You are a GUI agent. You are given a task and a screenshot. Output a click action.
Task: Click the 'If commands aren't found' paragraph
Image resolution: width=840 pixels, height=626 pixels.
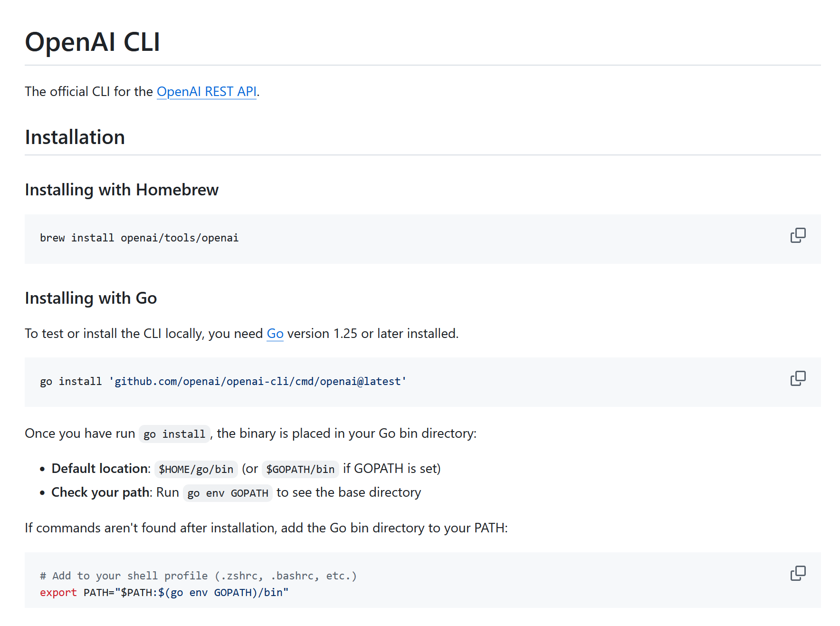pos(266,528)
